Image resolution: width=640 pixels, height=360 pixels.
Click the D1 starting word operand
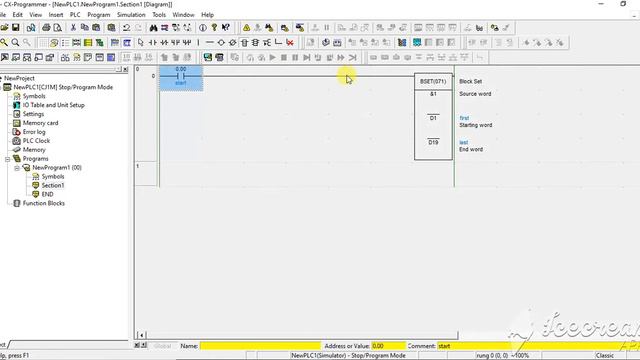pos(433,118)
